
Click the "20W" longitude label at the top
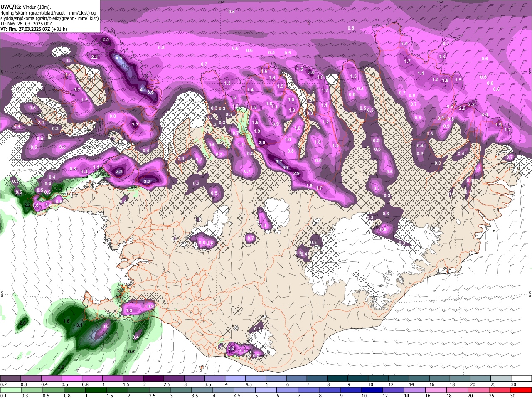coord(221,2)
